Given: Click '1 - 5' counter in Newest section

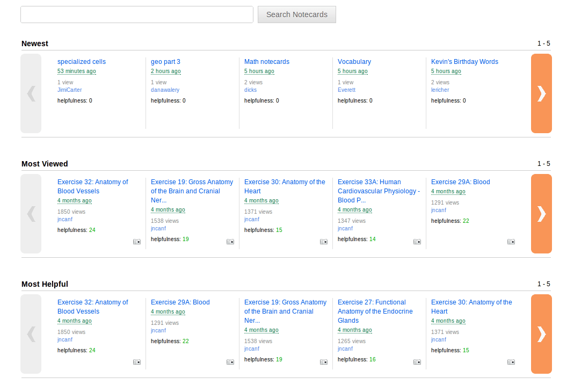Looking at the screenshot, I should pos(543,43).
